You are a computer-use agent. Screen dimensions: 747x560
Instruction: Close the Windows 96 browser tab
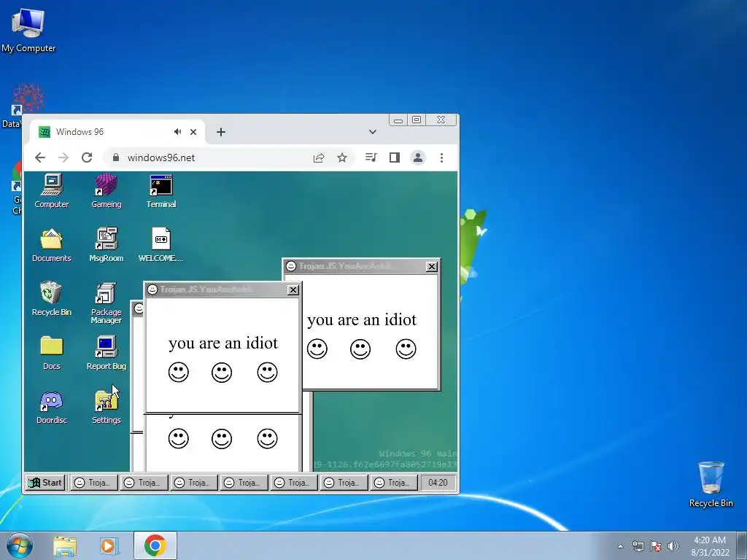(x=193, y=132)
